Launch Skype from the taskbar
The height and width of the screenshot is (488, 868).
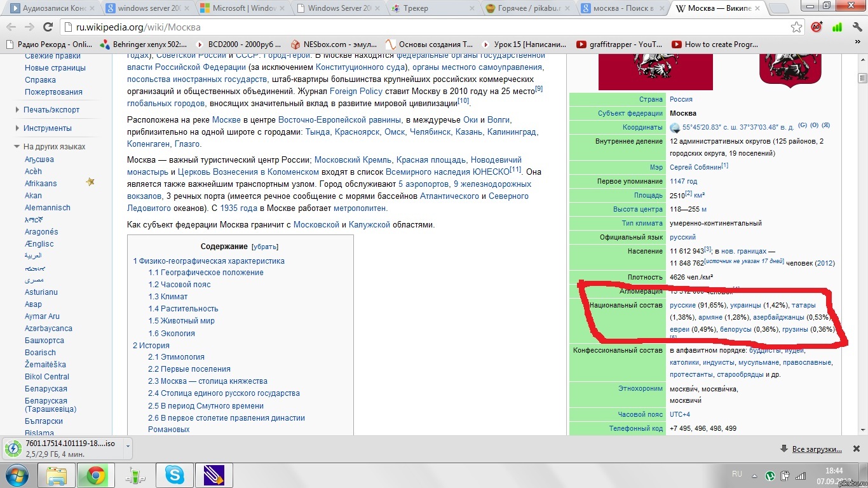click(174, 475)
